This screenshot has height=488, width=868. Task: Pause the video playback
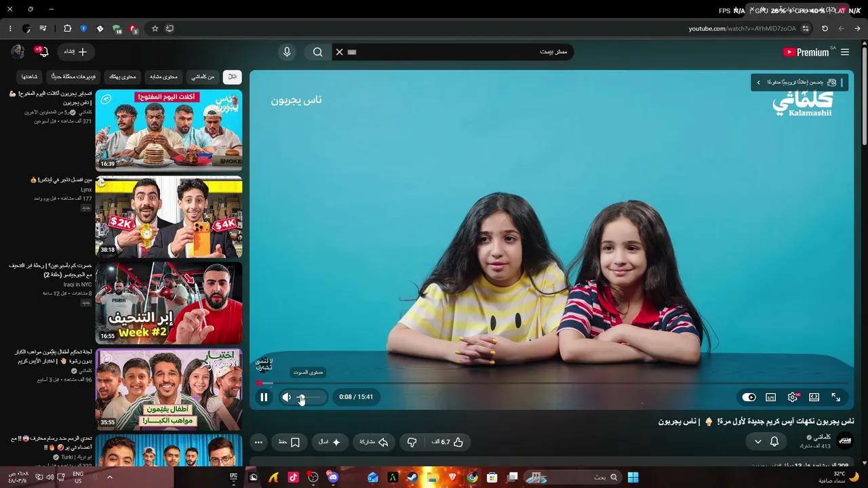point(264,397)
